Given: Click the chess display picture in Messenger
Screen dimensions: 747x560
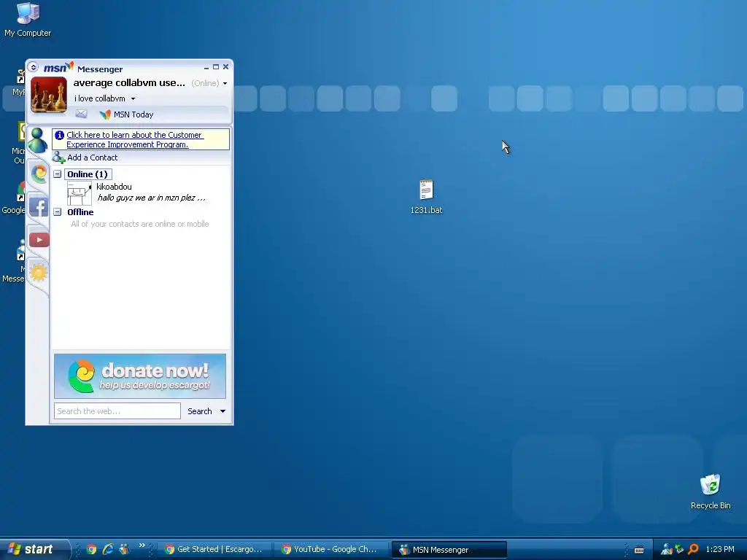Looking at the screenshot, I should pos(49,96).
